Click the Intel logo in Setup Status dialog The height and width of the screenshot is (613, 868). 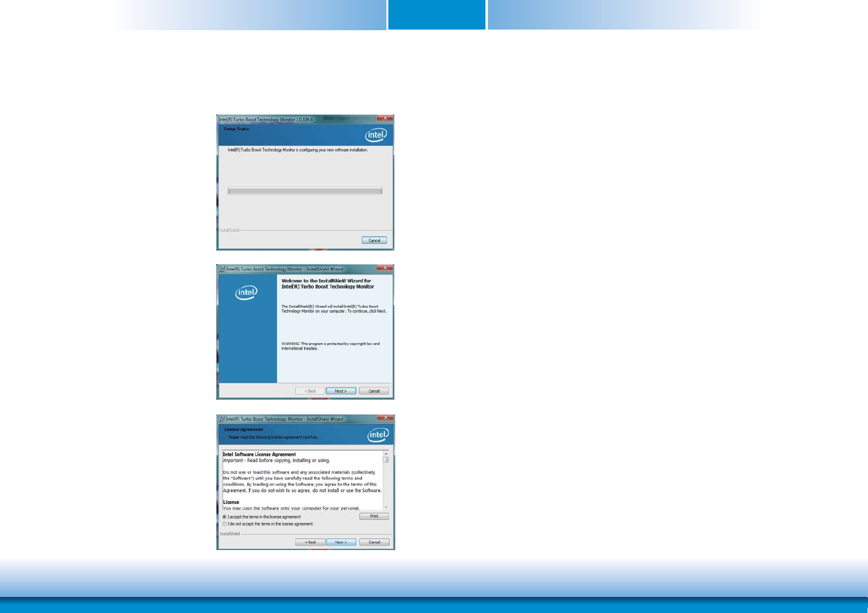[376, 135]
